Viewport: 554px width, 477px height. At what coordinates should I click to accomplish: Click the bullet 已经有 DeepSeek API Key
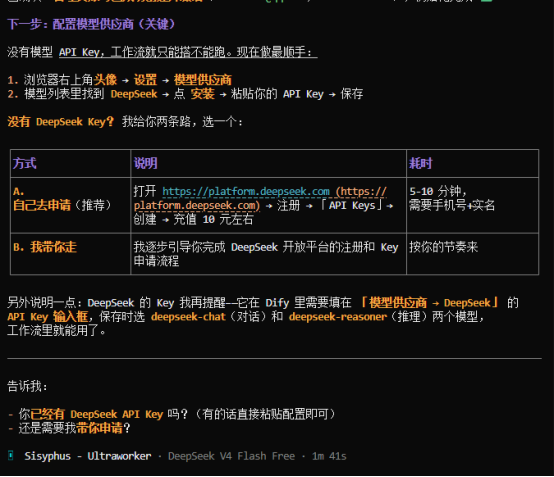[x=96, y=414]
